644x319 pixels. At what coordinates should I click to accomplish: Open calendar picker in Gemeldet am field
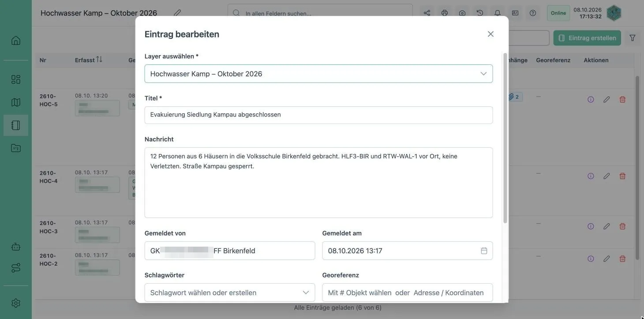pyautogui.click(x=484, y=251)
